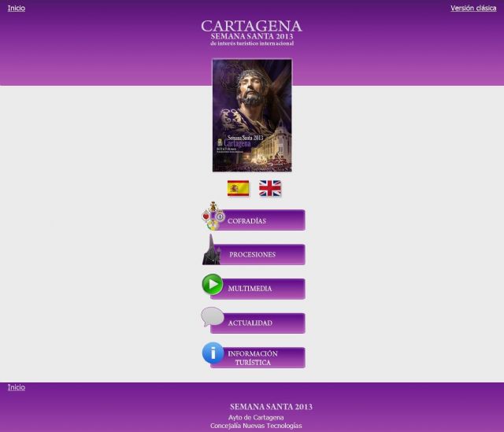Click the Ayto de Cartagena footer text

(x=256, y=417)
